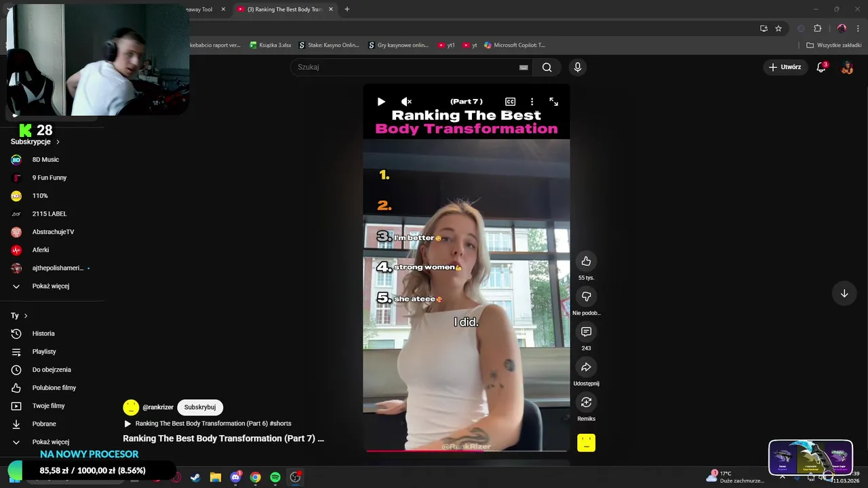868x488 pixels.
Task: Open the Microsoft Copilot bookmark
Action: point(514,45)
